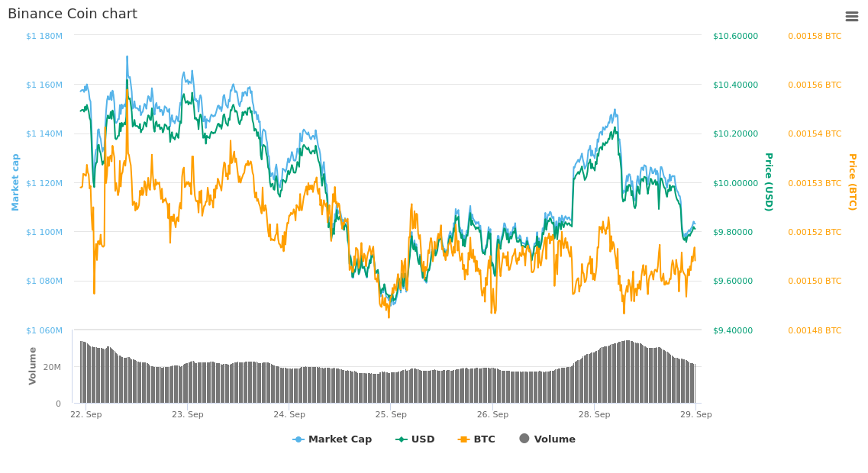Click the $1 060M market cap label
Viewport: 868px width, 473px height.
click(x=44, y=330)
